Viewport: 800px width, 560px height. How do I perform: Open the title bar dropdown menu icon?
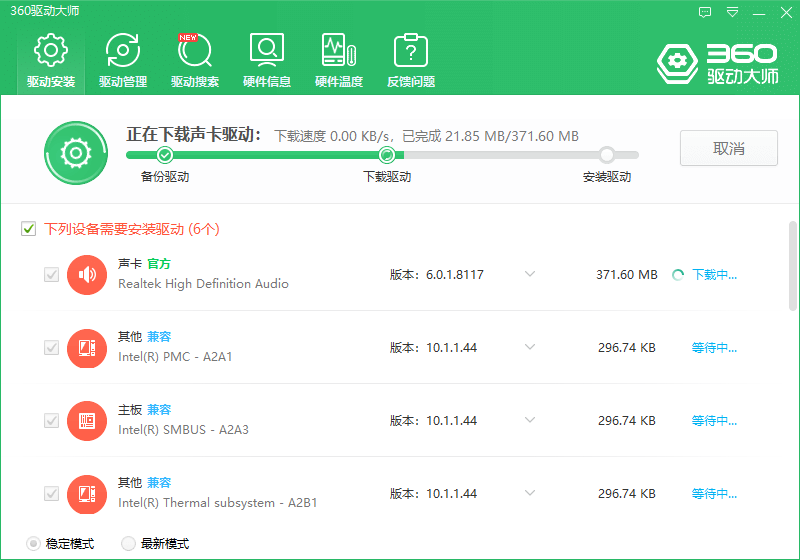click(732, 12)
